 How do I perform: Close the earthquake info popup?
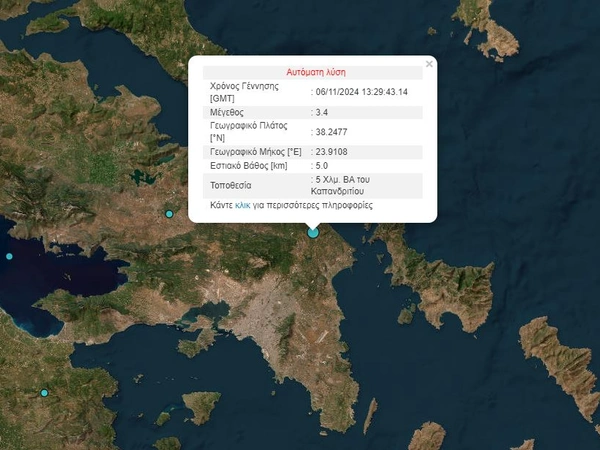tap(429, 64)
